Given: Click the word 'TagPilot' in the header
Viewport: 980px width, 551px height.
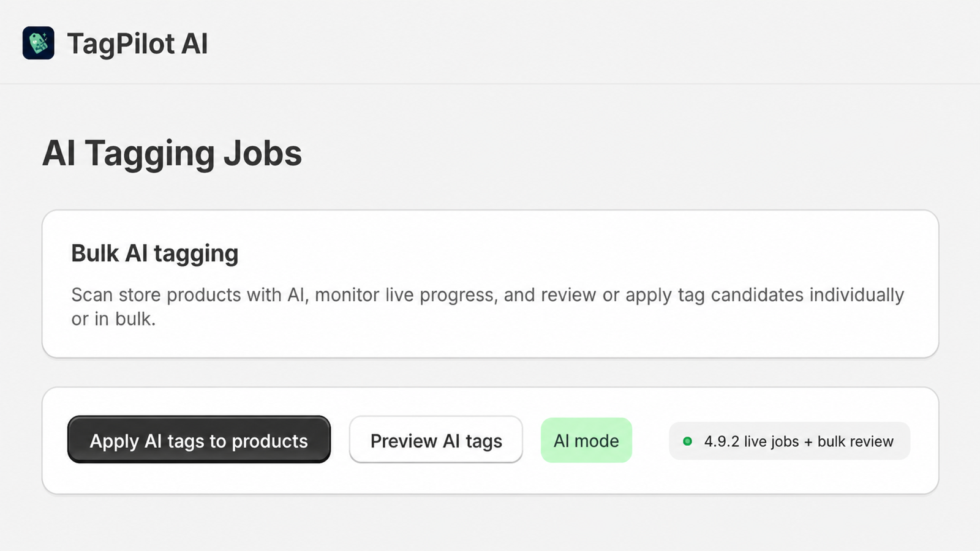Looking at the screenshot, I should tap(121, 44).
